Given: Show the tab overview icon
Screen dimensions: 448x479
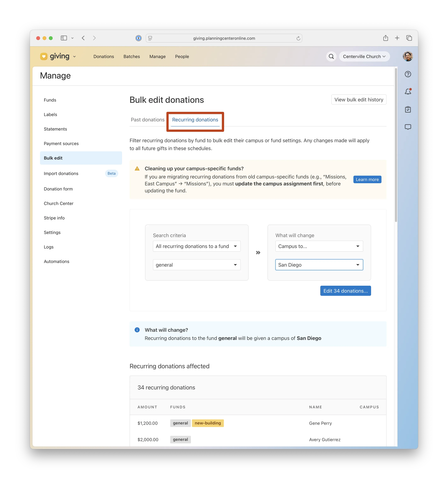Looking at the screenshot, I should tap(409, 38).
